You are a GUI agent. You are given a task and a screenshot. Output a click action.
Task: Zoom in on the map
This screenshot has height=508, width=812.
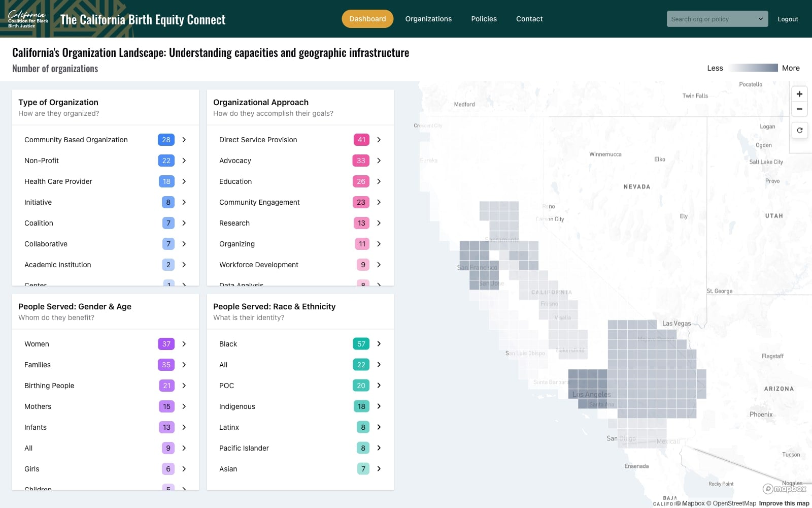[x=799, y=94]
